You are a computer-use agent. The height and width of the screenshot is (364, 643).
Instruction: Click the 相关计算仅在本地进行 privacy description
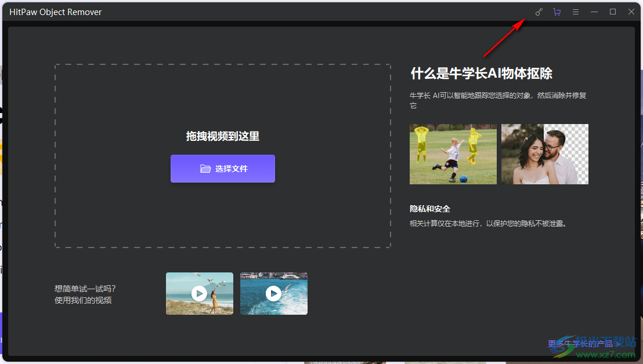pyautogui.click(x=489, y=224)
